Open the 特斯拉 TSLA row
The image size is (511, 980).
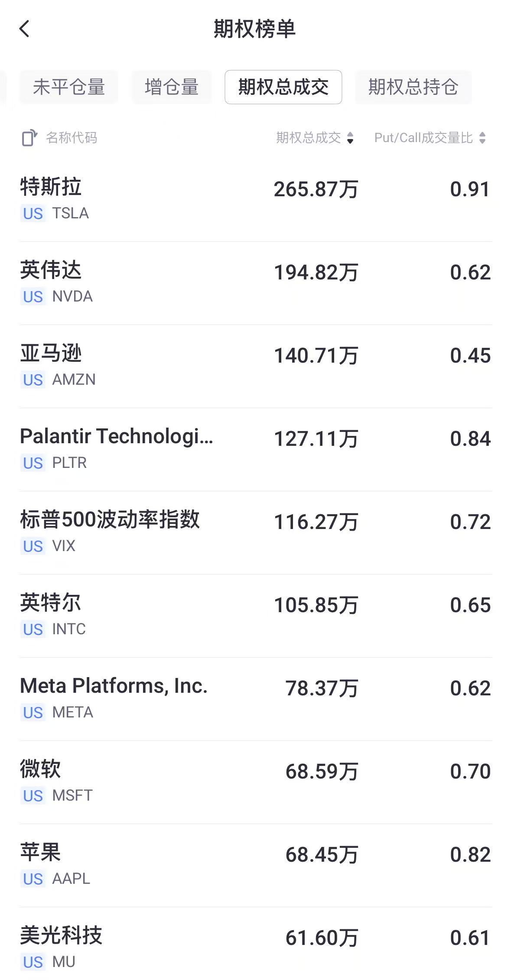(255, 199)
